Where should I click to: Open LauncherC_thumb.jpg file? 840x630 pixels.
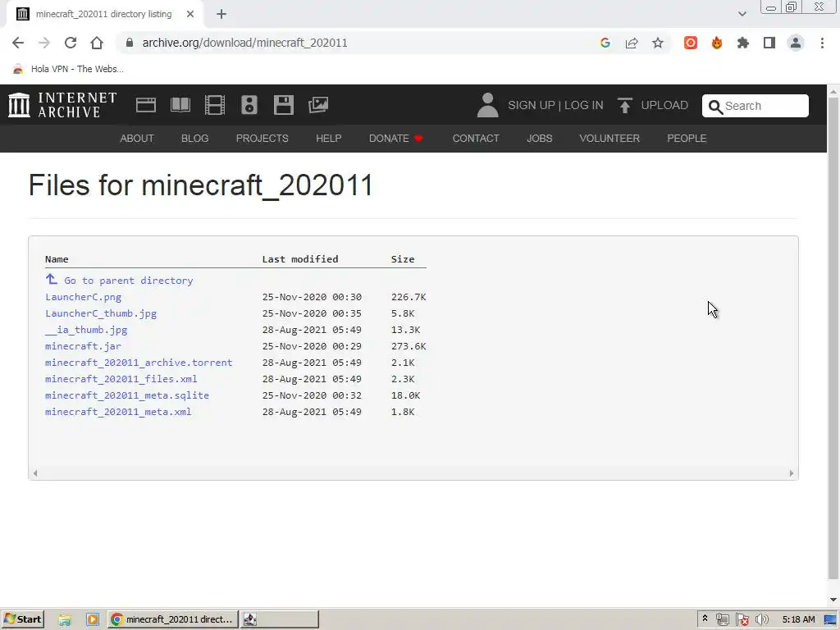click(101, 313)
